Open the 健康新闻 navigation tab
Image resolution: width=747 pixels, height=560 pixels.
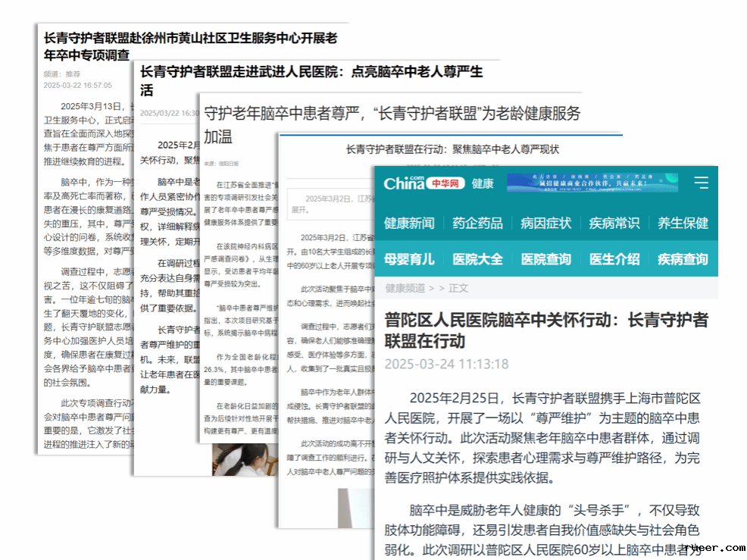(x=409, y=223)
